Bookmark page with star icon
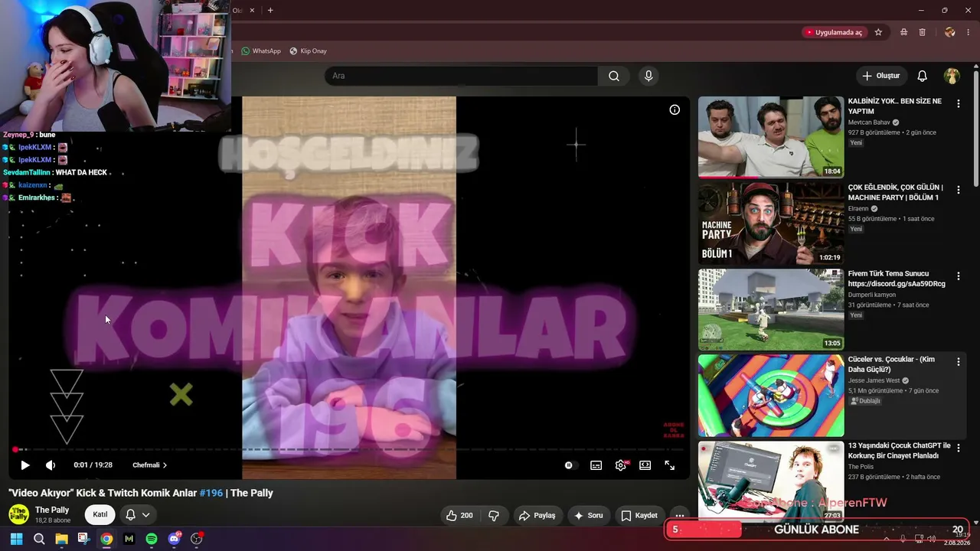980x551 pixels. (878, 32)
